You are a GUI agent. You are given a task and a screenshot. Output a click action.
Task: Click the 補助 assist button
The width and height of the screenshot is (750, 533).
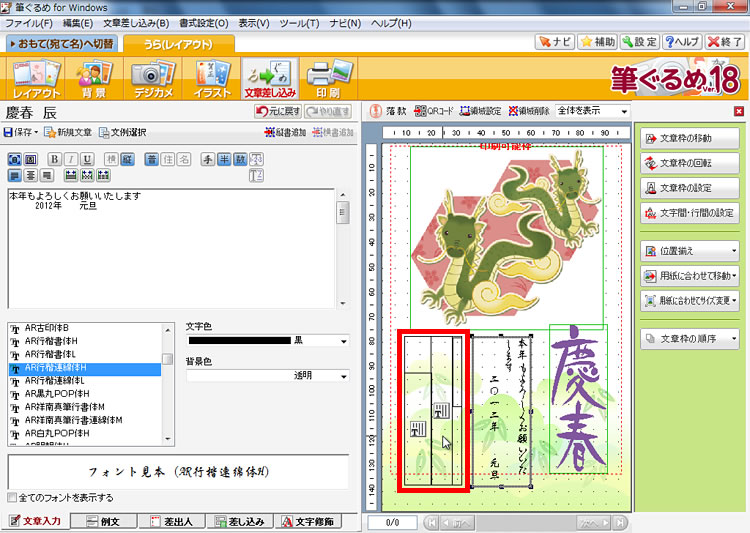pos(597,42)
